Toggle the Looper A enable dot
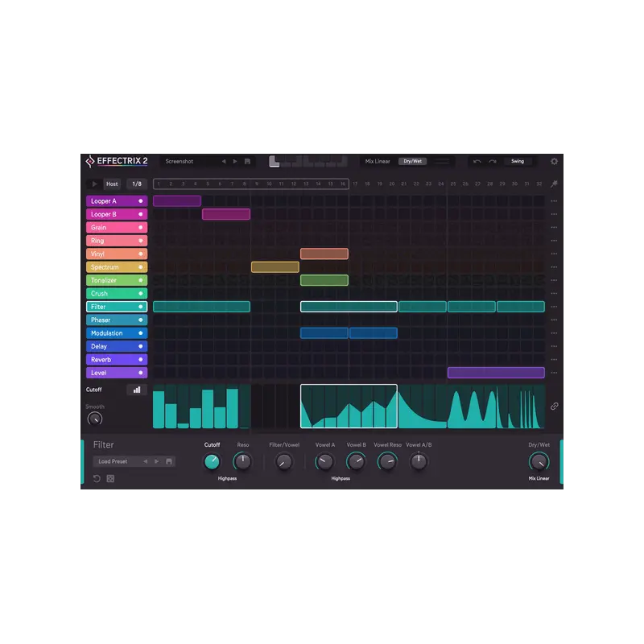The height and width of the screenshot is (644, 644). 140,201
